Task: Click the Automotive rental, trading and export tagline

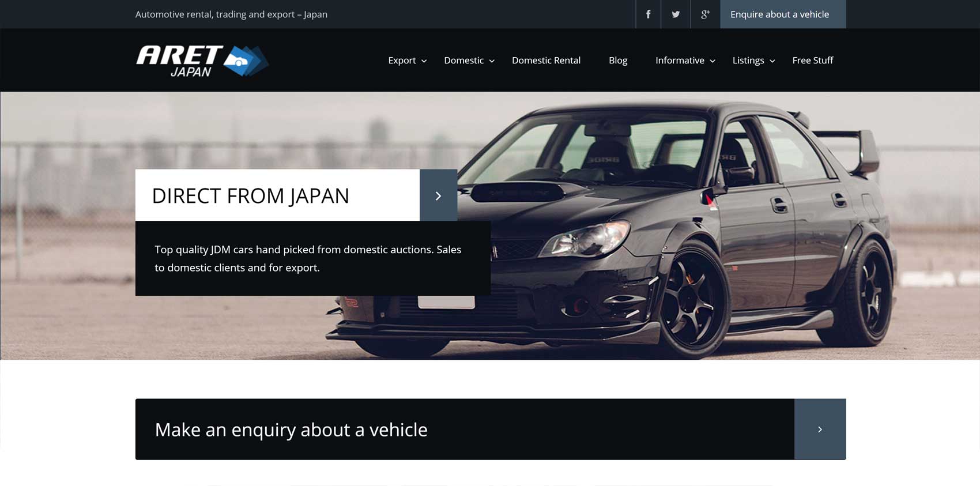Action: coord(231,14)
